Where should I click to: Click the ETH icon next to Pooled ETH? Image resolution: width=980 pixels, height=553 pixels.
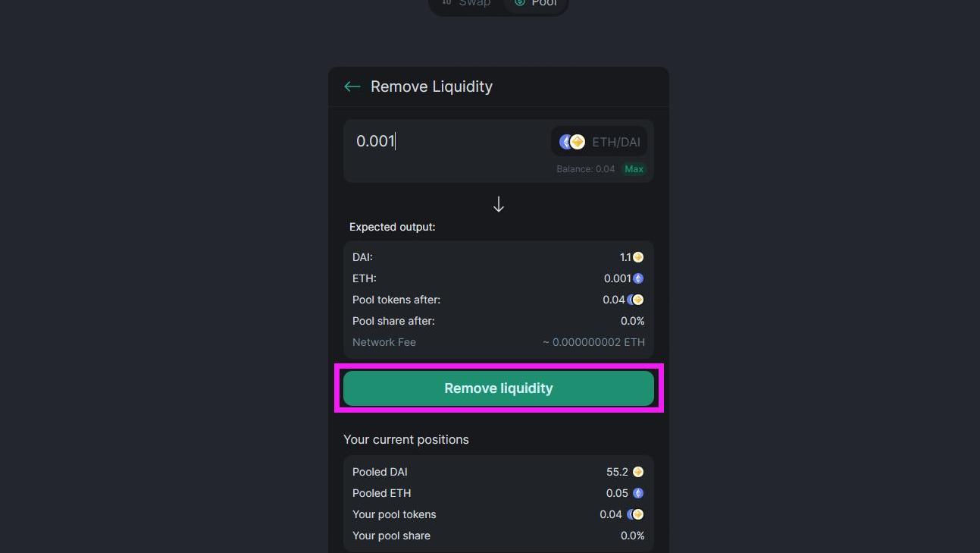coord(638,493)
